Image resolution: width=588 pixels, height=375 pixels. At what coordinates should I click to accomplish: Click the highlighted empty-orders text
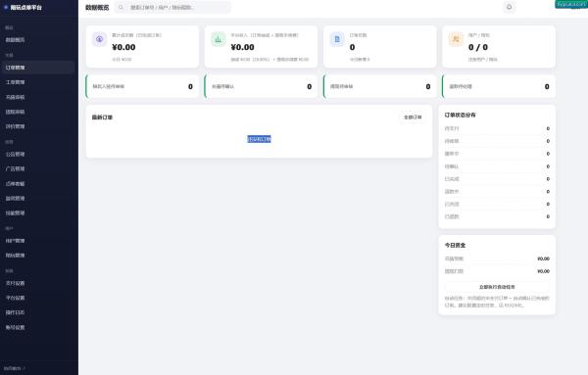(x=259, y=139)
